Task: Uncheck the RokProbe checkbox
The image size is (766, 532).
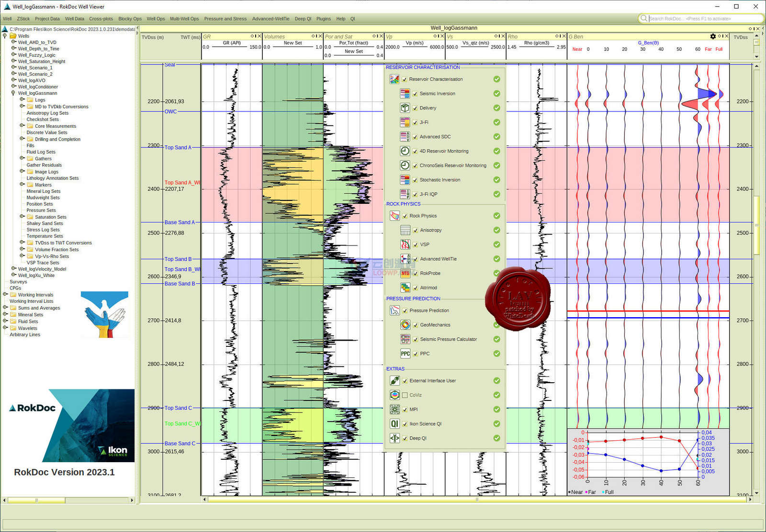Action: click(x=416, y=273)
